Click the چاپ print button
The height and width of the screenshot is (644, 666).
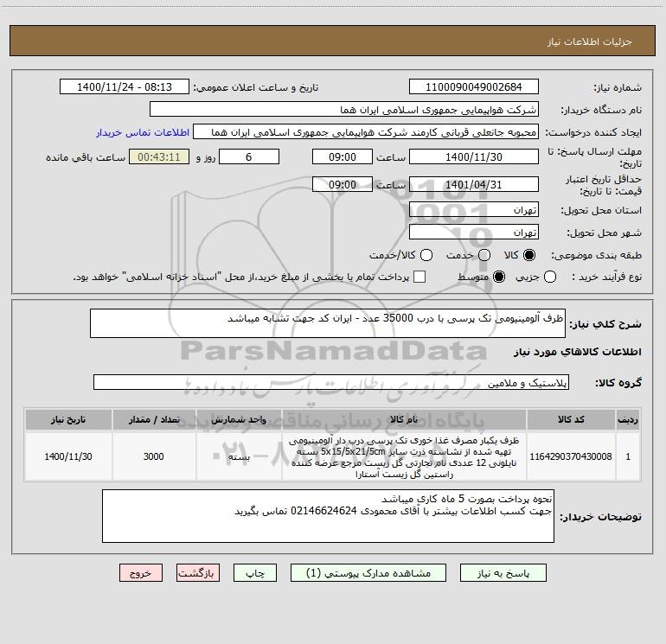pyautogui.click(x=255, y=573)
